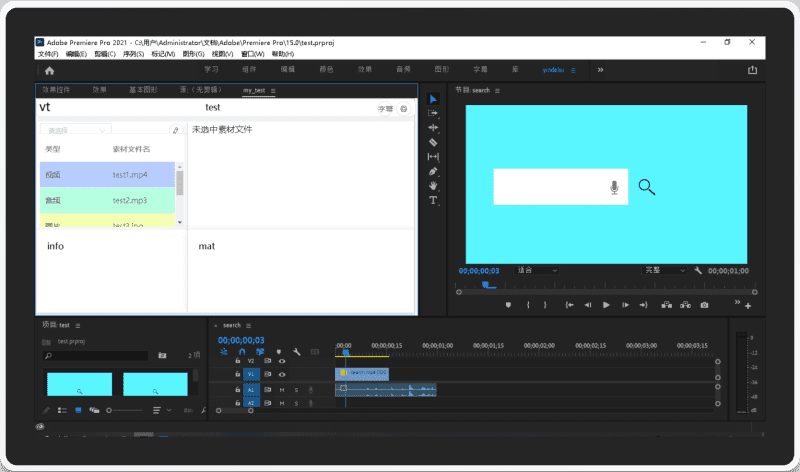
Task: Select the Type tool
Action: coord(433,200)
